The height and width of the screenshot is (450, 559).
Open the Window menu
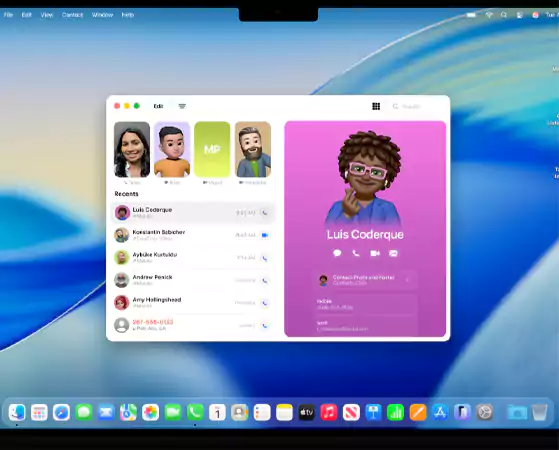tap(102, 15)
